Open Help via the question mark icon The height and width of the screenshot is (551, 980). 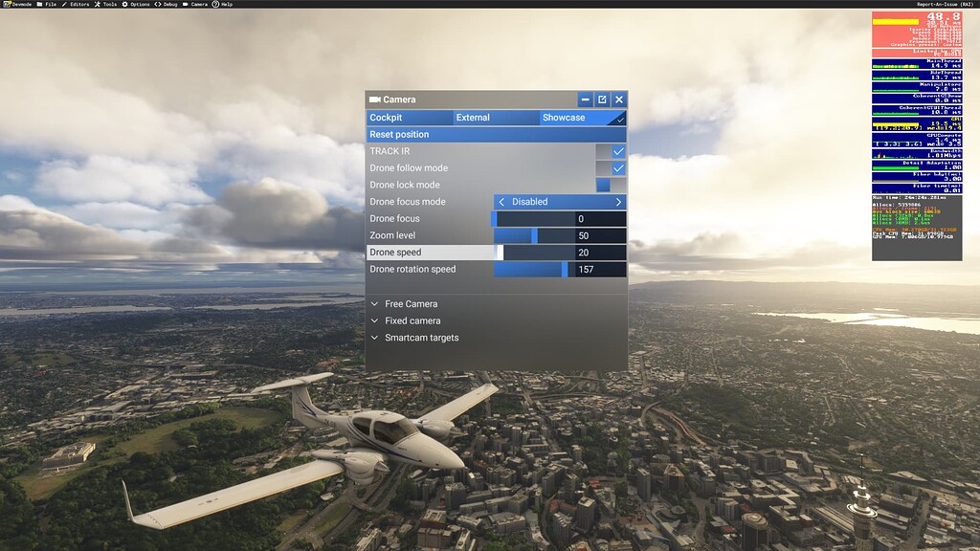point(215,4)
